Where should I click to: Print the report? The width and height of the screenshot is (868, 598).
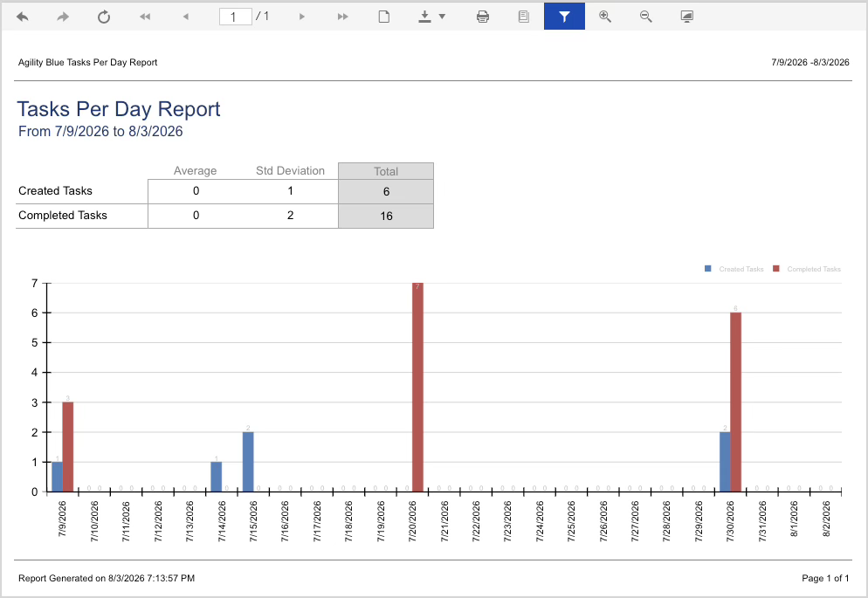click(483, 17)
